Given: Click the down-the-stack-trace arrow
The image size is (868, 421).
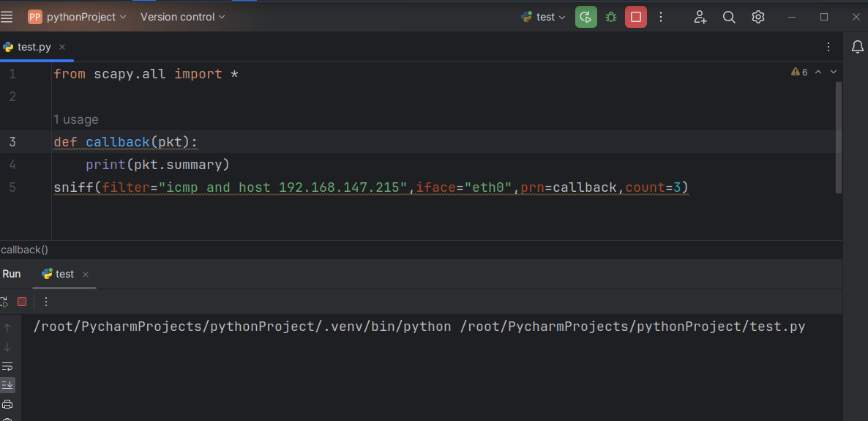Looking at the screenshot, I should [x=7, y=347].
